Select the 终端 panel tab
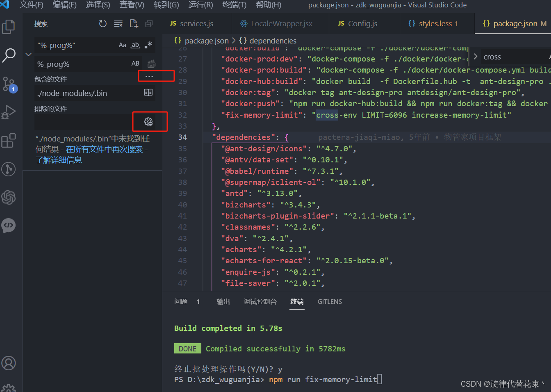Viewport: 551px width, 392px height. point(297,301)
